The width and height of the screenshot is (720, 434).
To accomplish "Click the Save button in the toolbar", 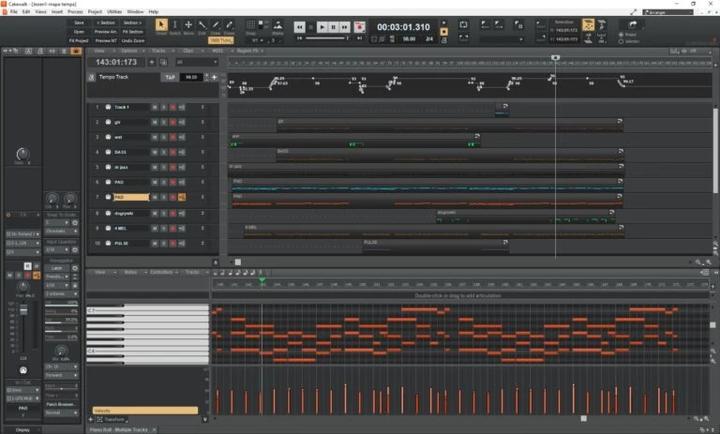I will coord(78,22).
